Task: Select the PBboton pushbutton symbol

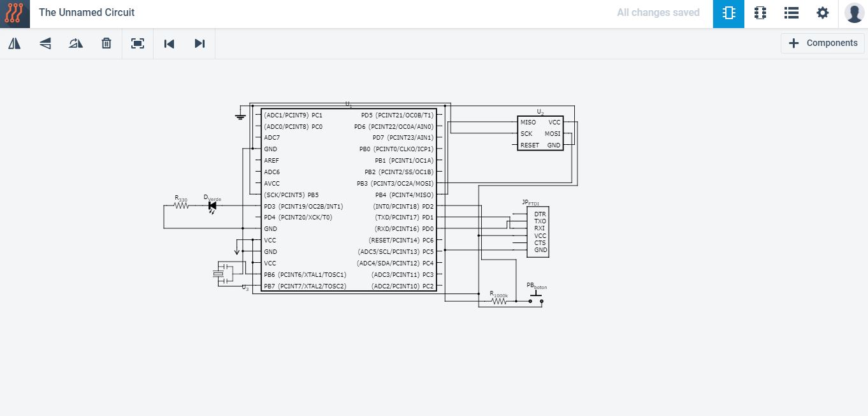Action: (x=536, y=296)
